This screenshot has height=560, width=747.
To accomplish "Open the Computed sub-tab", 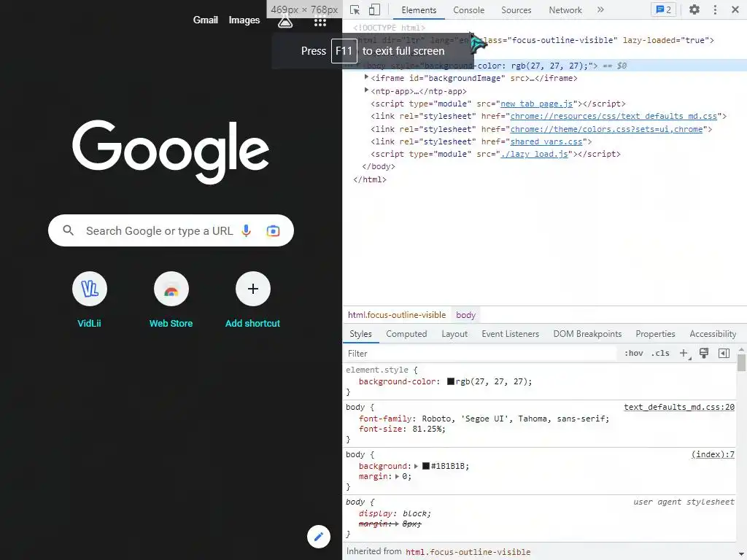I will [x=406, y=334].
